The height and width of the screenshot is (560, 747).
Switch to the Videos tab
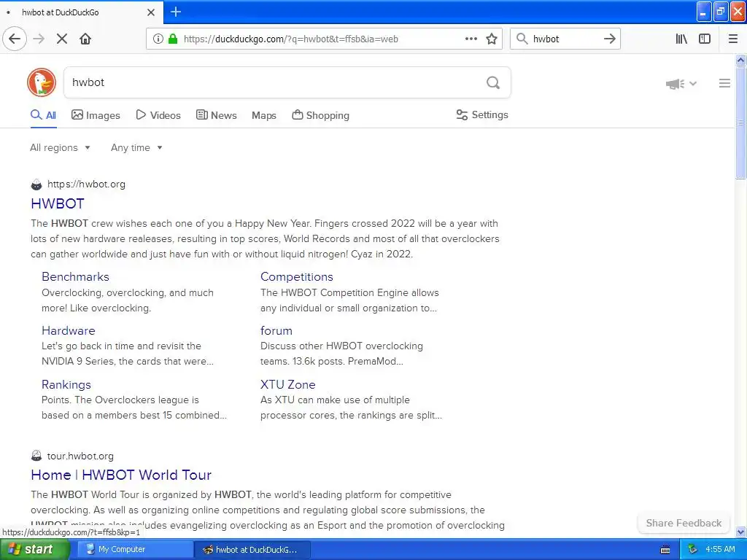tap(158, 115)
